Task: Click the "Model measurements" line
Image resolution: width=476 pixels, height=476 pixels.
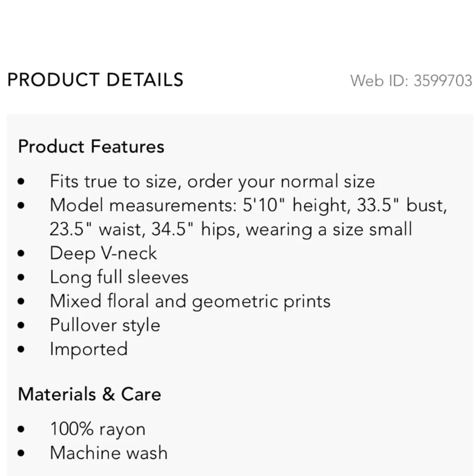Action: pyautogui.click(x=248, y=205)
